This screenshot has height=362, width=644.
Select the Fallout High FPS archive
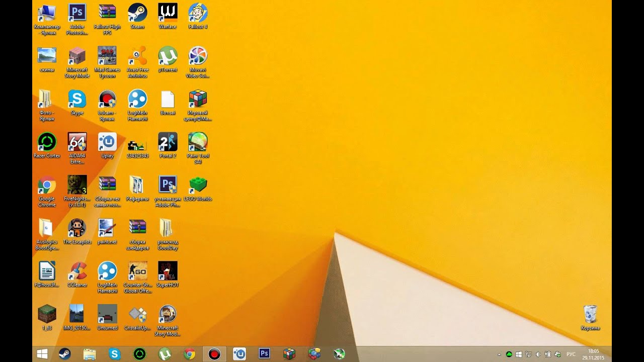(x=107, y=19)
